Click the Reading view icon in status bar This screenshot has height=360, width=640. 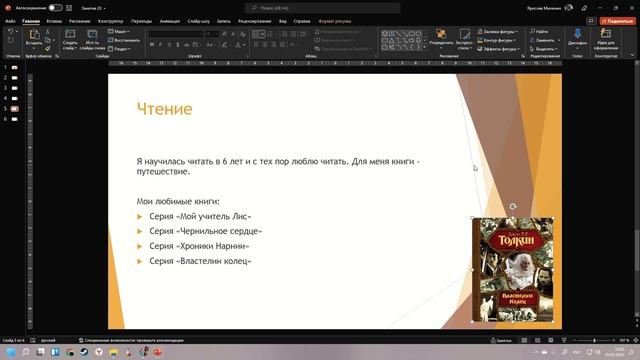coord(551,340)
